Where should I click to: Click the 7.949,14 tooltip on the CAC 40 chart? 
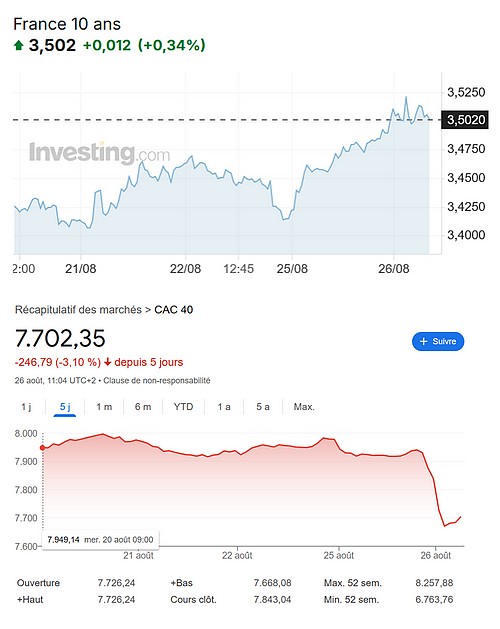click(x=100, y=540)
